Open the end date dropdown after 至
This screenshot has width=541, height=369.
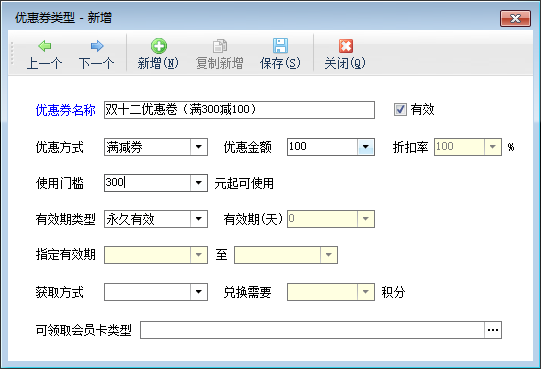point(328,255)
